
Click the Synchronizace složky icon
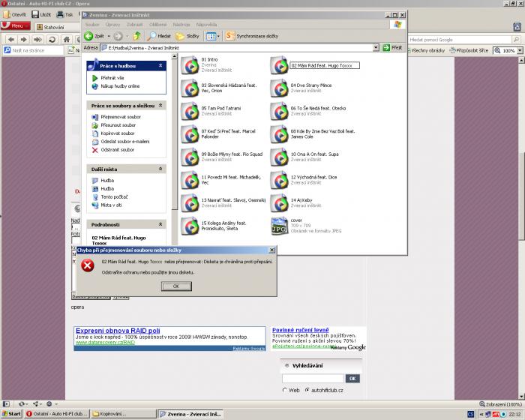(229, 35)
